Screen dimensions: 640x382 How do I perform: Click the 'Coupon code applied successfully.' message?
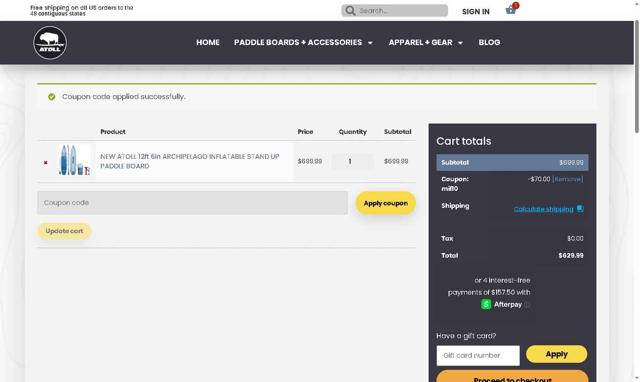(124, 97)
